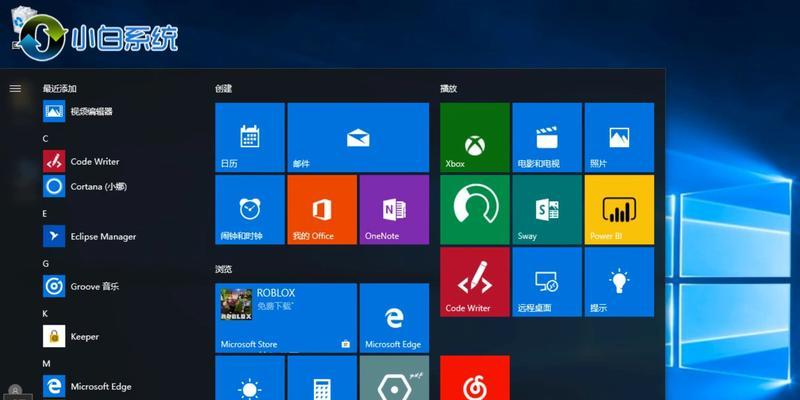Image resolution: width=800 pixels, height=400 pixels.
Task: Launch the OneNote tile
Action: [394, 210]
